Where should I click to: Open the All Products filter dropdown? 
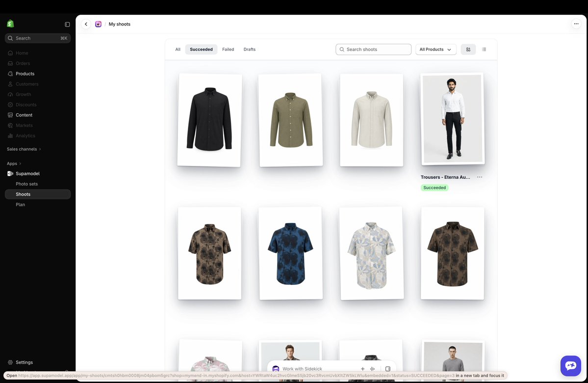point(436,49)
